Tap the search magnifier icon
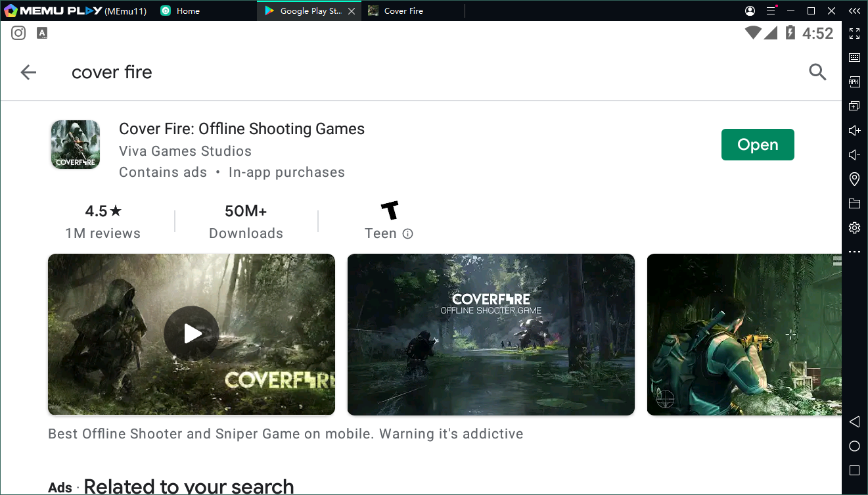This screenshot has height=495, width=868. (817, 72)
